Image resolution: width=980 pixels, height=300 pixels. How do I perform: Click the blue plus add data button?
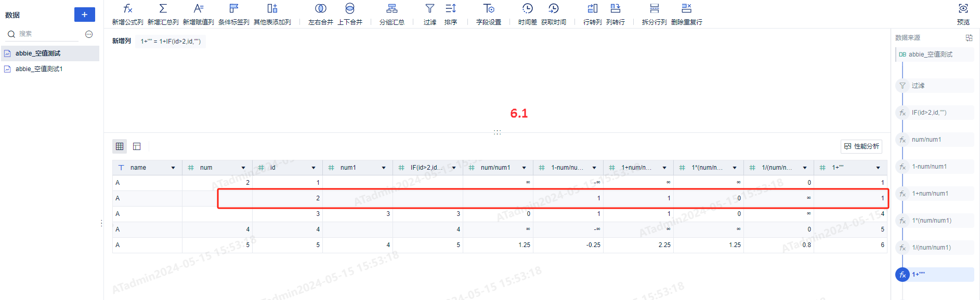pyautogui.click(x=85, y=15)
